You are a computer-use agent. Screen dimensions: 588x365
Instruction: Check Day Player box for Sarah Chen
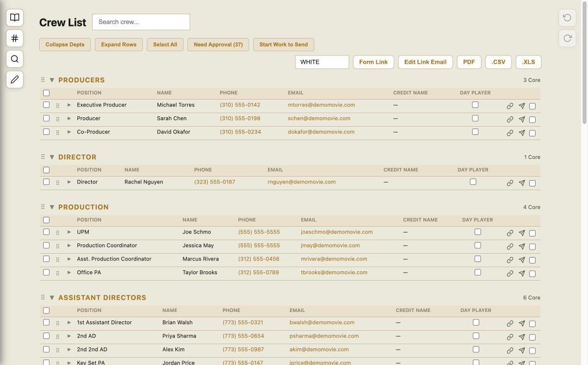tap(475, 118)
